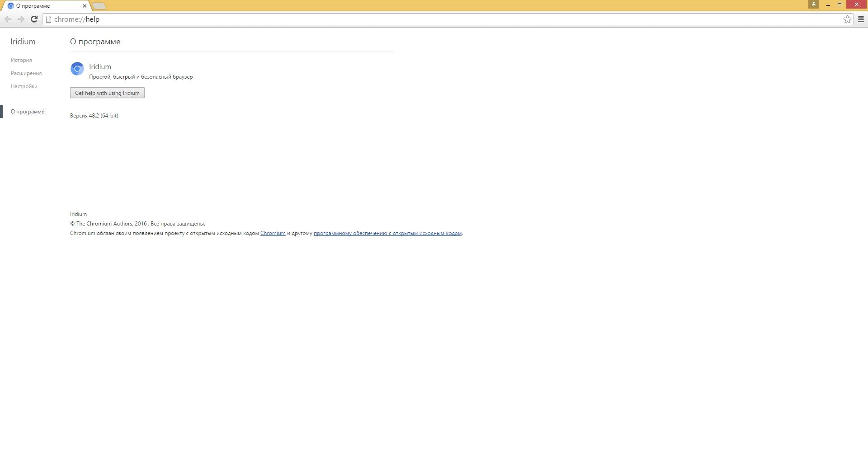Open 'История' in the sidebar

[21, 60]
